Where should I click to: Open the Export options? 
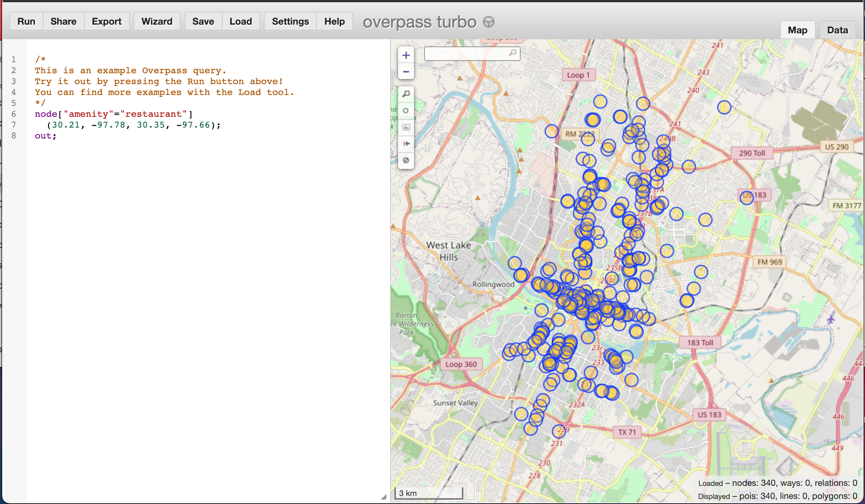107,21
